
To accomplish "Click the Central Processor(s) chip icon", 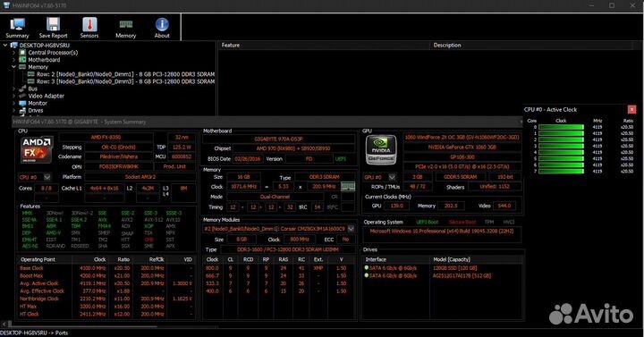I will click(x=22, y=53).
